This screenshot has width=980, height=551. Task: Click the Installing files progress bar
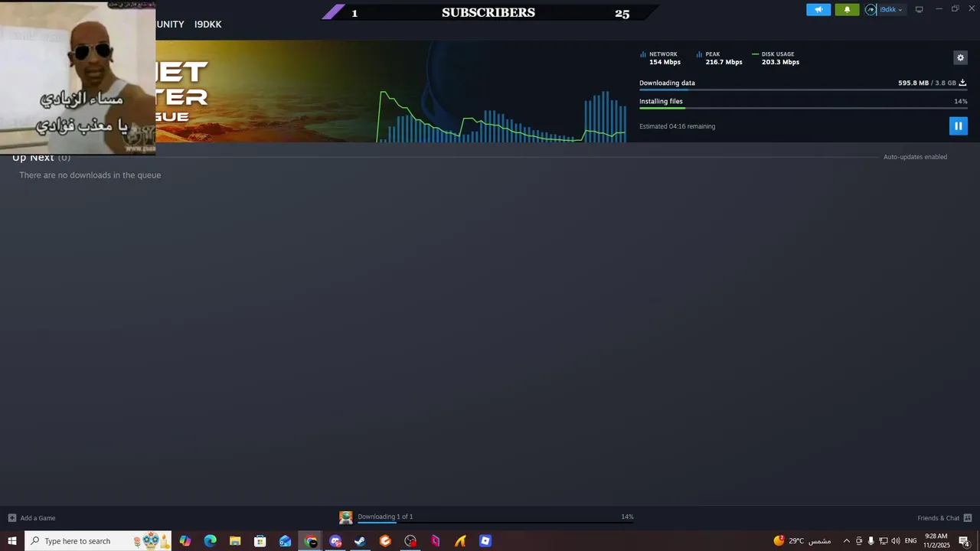point(803,109)
